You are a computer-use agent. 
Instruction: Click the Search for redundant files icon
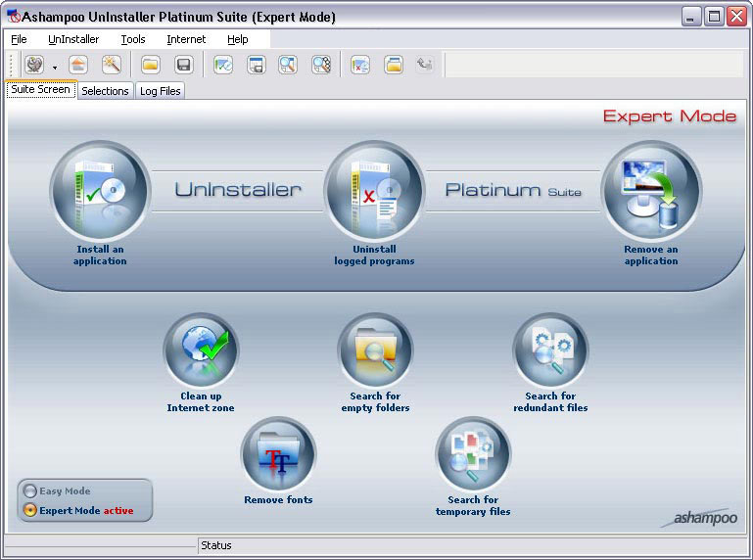click(550, 350)
